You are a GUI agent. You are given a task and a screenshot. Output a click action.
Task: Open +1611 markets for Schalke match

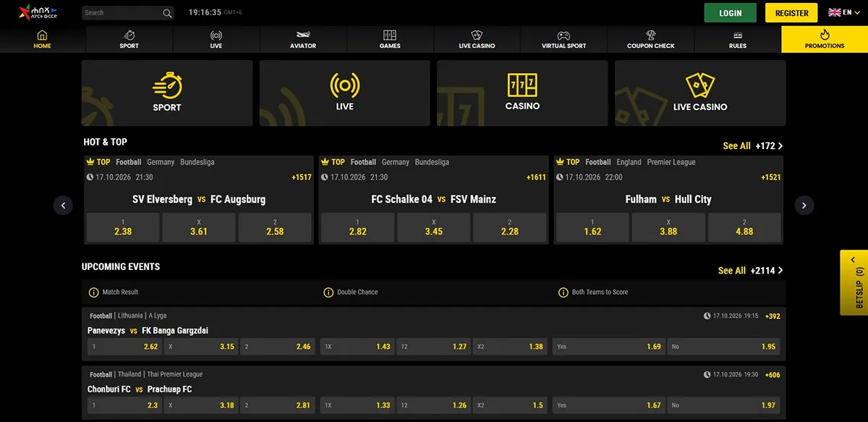coord(536,177)
